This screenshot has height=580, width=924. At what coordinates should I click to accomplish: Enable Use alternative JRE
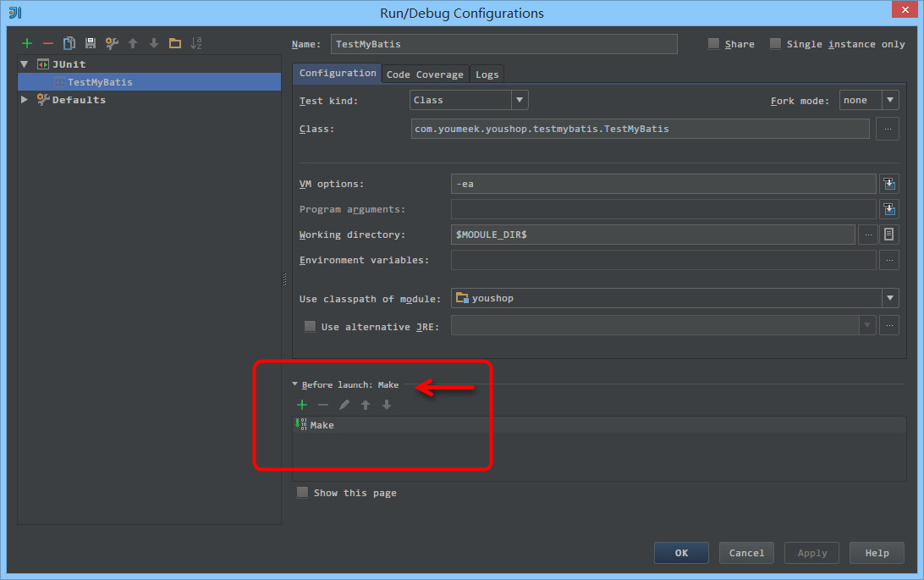tap(310, 325)
